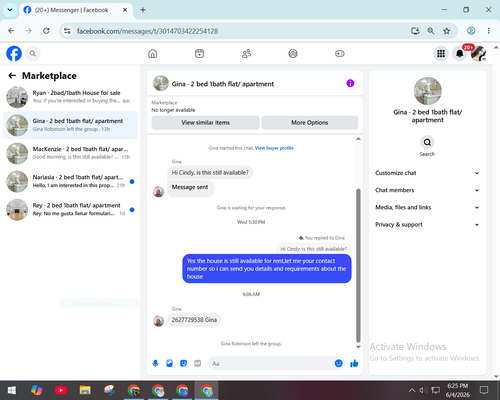The height and width of the screenshot is (400, 500).
Task: Open the taskbar volume control
Action: (423, 390)
